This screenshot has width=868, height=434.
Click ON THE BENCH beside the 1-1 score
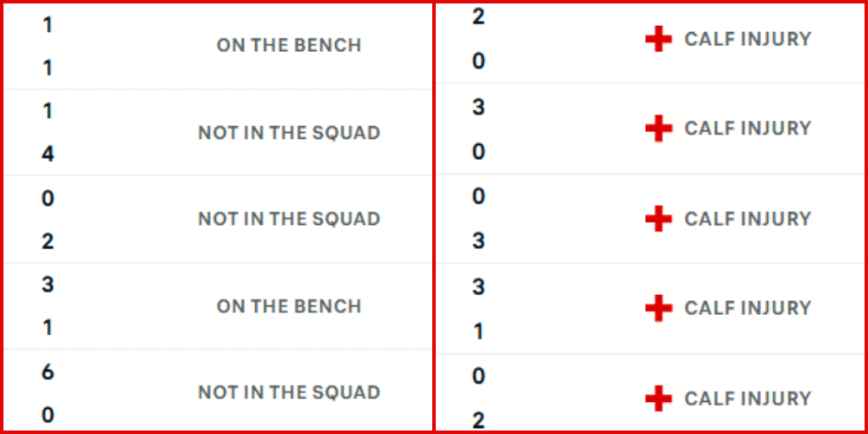pyautogui.click(x=289, y=46)
